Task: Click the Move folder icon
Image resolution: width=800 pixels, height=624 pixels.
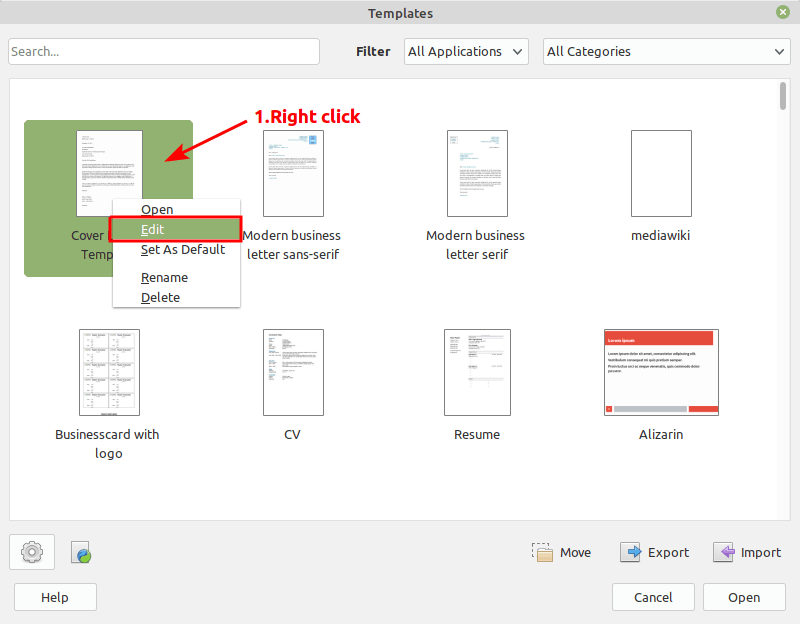Action: [542, 553]
